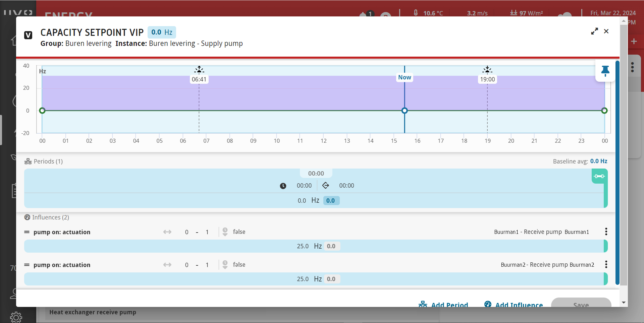Click the temperature 10.6 °C indicator
The height and width of the screenshot is (323, 644).
pyautogui.click(x=428, y=13)
